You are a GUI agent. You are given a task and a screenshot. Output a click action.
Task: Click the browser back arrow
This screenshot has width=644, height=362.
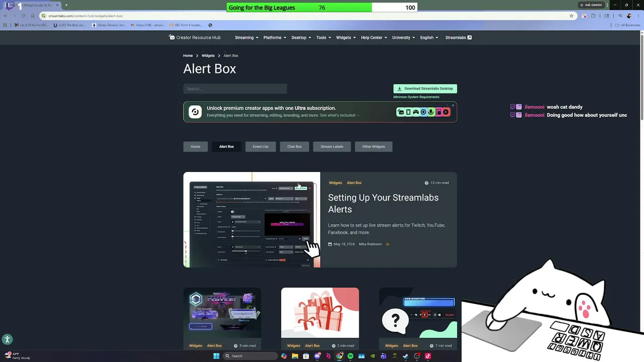(x=6, y=16)
